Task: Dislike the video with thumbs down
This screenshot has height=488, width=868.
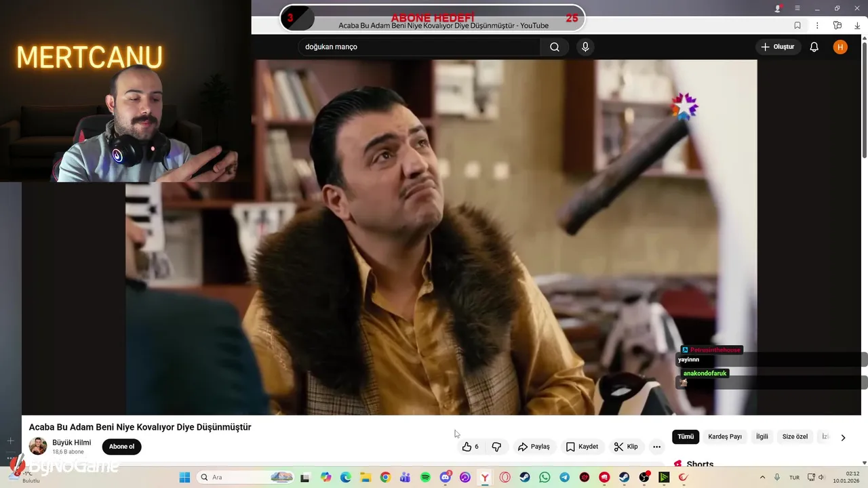Action: tap(496, 447)
